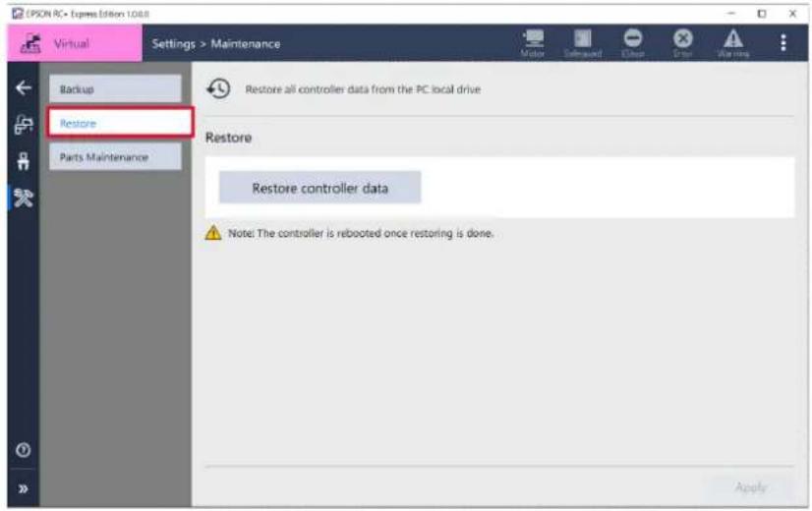The image size is (812, 511).
Task: Select the Parts Maintenance tab
Action: tap(115, 157)
